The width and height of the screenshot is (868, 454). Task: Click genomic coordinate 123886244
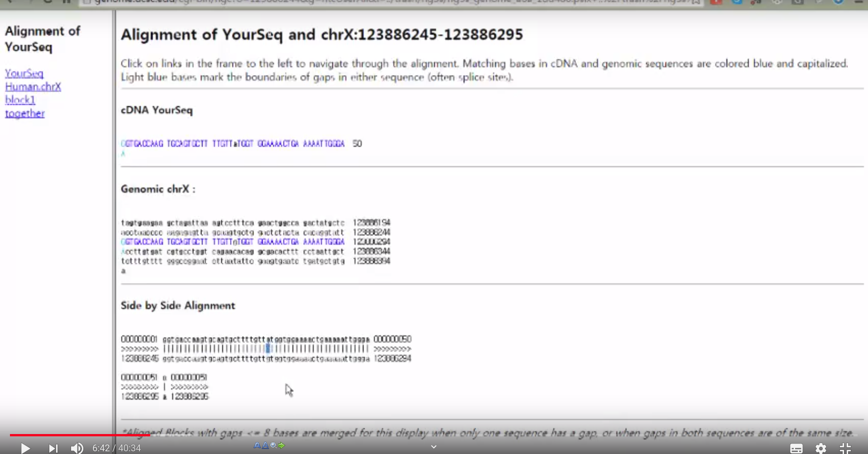[371, 232]
